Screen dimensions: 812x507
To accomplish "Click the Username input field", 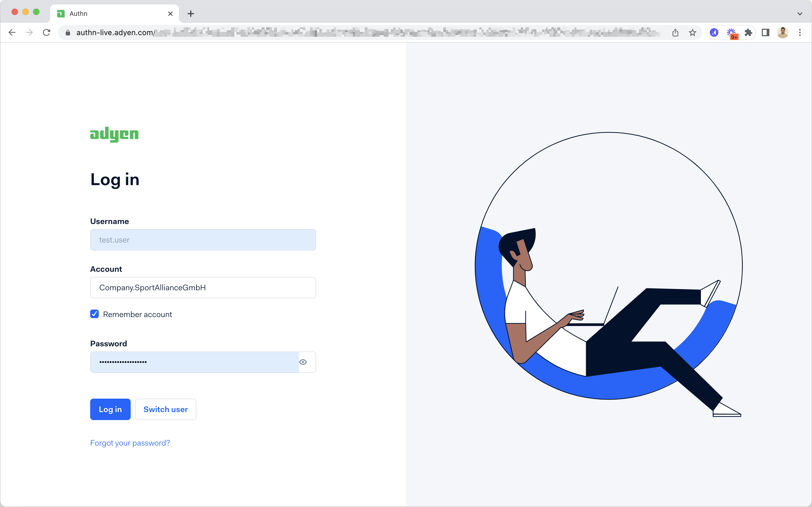I will (x=203, y=239).
